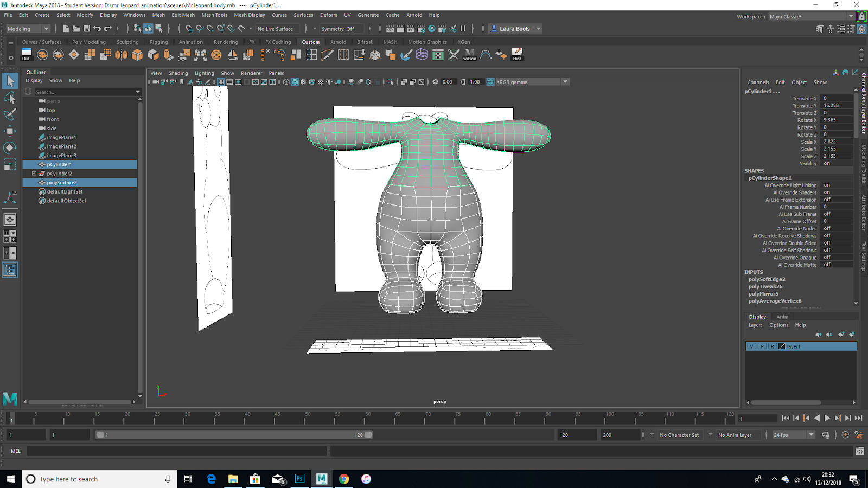
Task: Switch to the Sculpting shelf tab
Action: pos(127,42)
